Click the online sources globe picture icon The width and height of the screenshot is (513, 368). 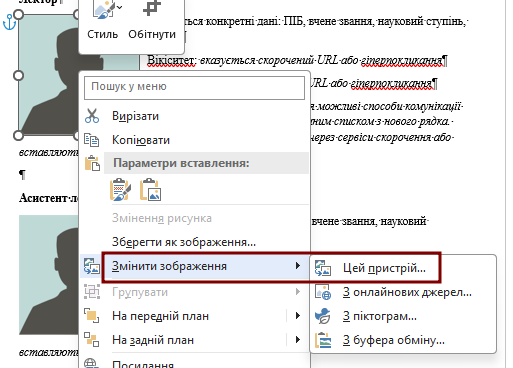tap(323, 292)
